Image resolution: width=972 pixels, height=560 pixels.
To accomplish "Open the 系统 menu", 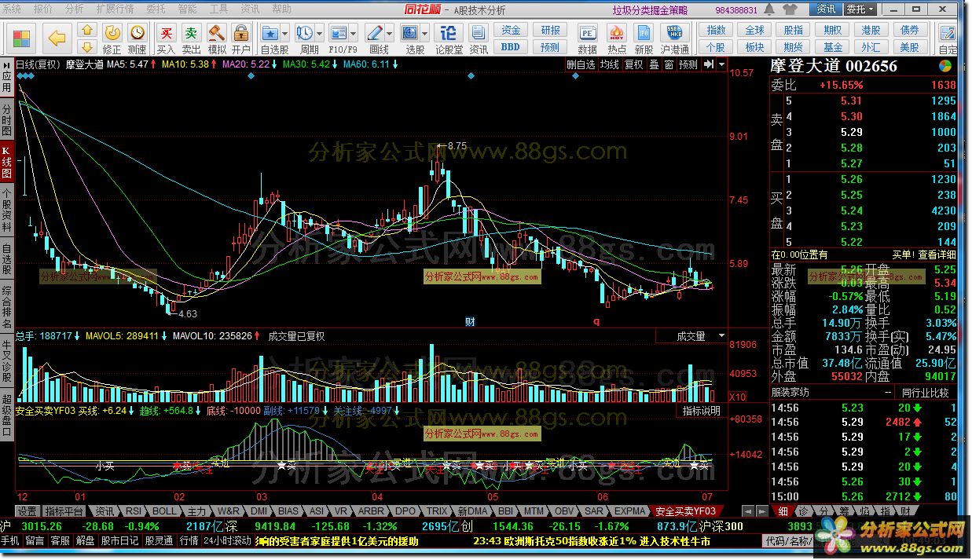I will tap(12, 9).
